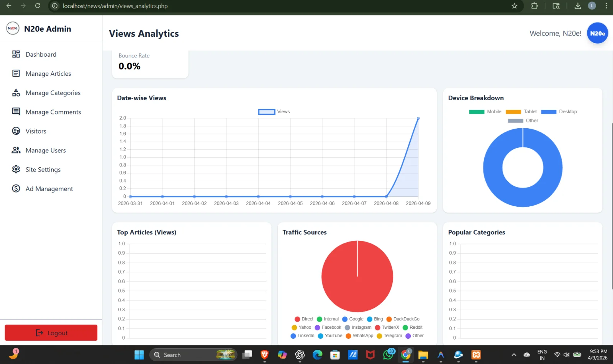Click the Manage Categories shapes icon
The height and width of the screenshot is (364, 613).
click(16, 93)
